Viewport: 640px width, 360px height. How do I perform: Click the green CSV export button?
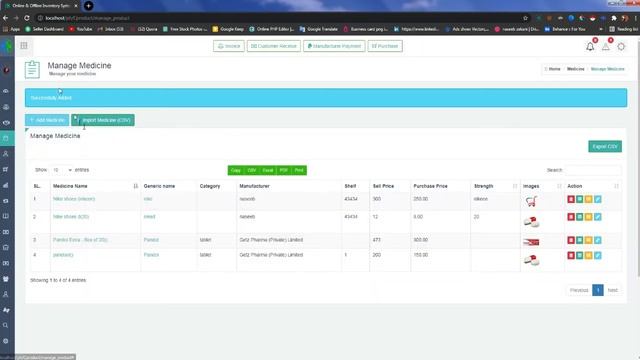[251, 170]
